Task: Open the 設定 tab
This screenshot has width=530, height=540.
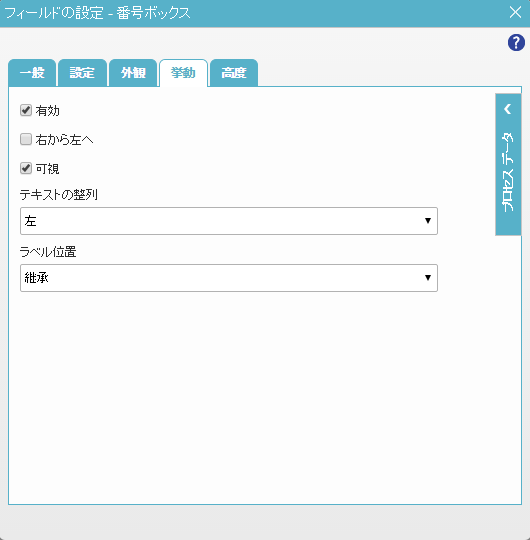Action: [x=82, y=73]
